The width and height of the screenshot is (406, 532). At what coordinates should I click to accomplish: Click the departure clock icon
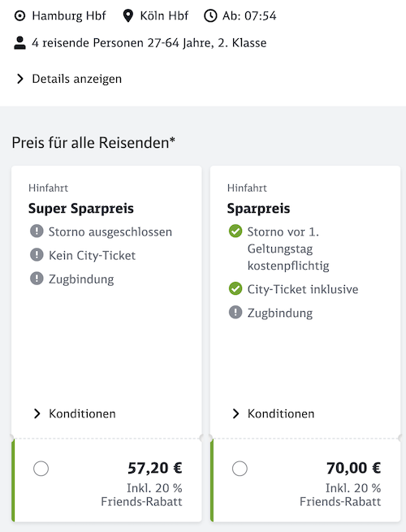click(210, 16)
